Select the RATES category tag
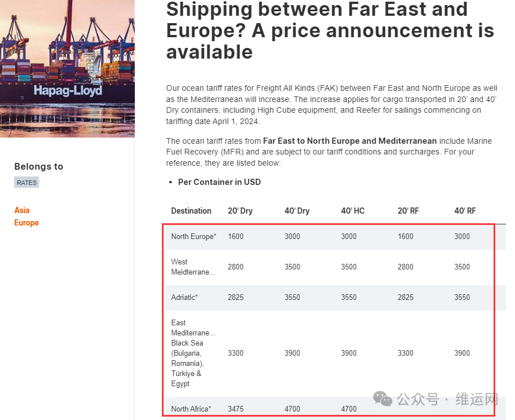 [27, 183]
